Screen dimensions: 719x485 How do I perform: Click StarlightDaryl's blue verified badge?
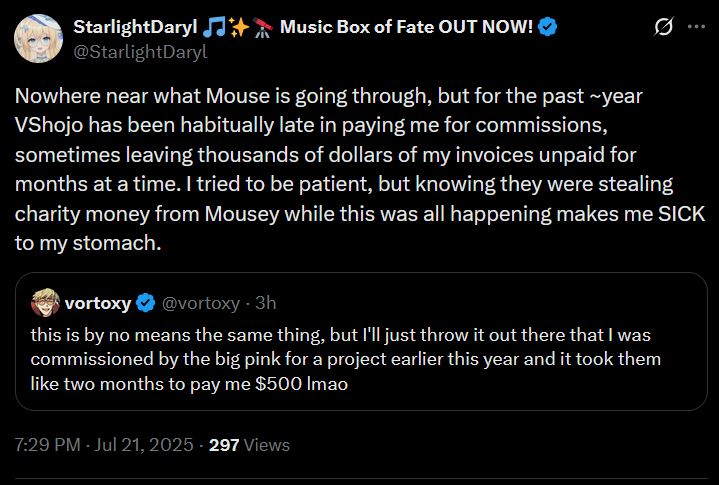coord(548,27)
